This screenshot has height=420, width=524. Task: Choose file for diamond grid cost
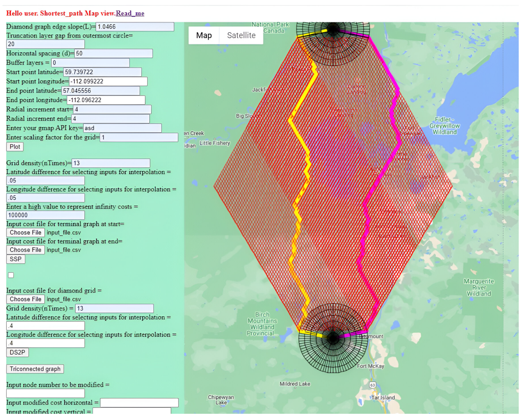(x=25, y=299)
